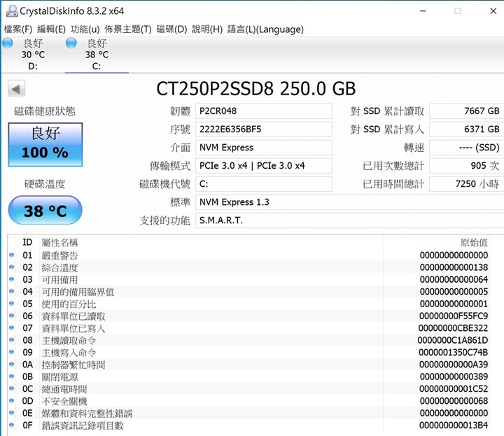Click the status dot for attribute 0F
The height and width of the screenshot is (436, 504).
(x=12, y=425)
